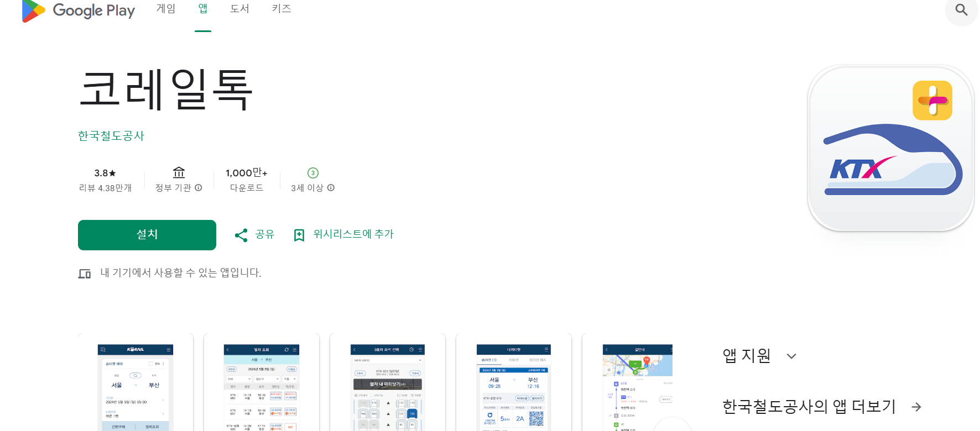Click arrow next to 한국철도공사의 앱 더보기

click(916, 407)
